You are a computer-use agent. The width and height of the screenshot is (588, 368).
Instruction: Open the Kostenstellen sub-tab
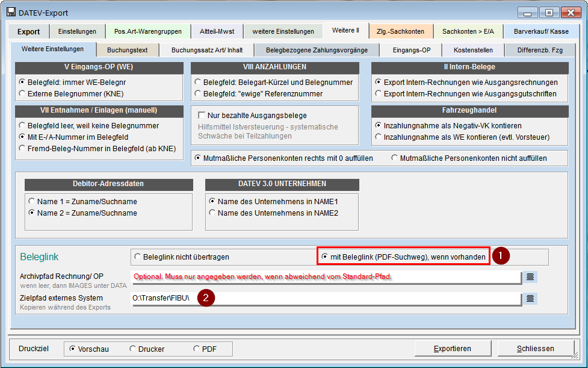click(x=473, y=50)
